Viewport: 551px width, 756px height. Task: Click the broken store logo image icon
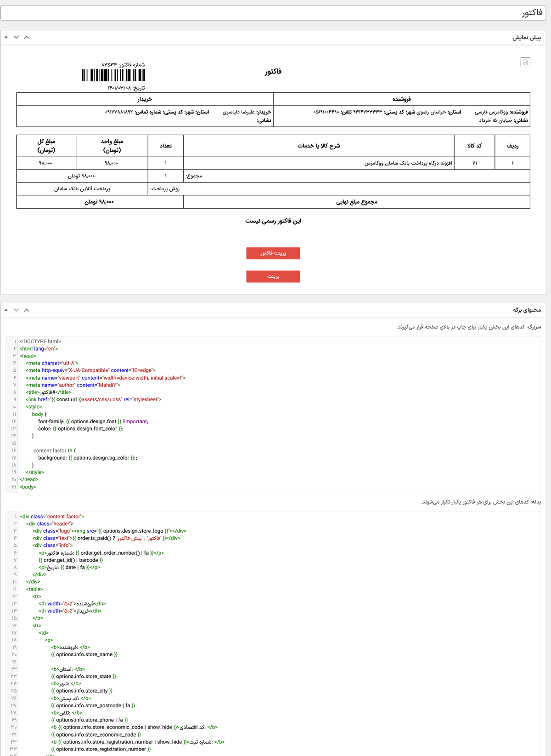point(525,63)
